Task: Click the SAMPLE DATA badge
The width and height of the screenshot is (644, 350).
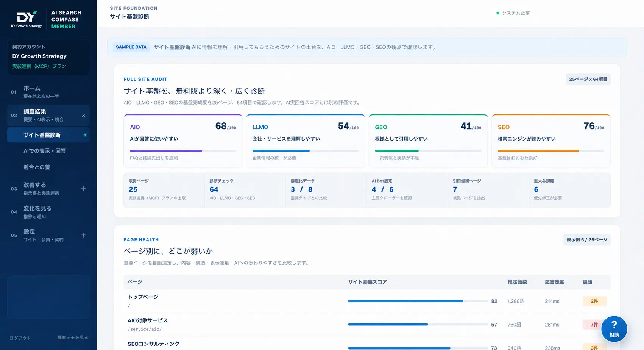Action: pyautogui.click(x=131, y=47)
